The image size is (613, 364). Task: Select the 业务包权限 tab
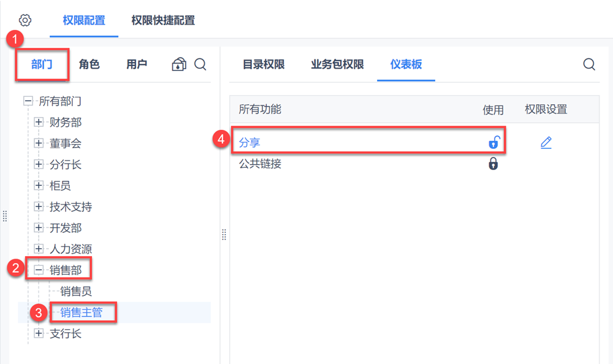tap(337, 64)
